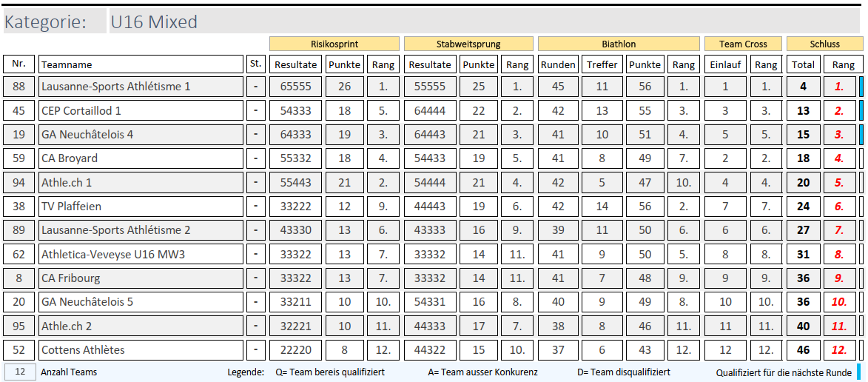Click the Anzahl Teams field showing 12
This screenshot has height=382, width=868.
click(x=20, y=372)
